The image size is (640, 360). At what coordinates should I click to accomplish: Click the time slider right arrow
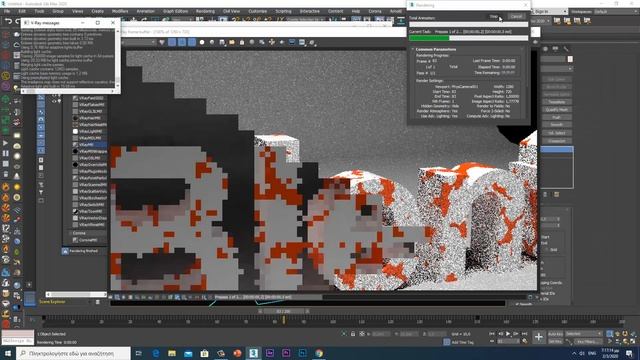tap(308, 311)
